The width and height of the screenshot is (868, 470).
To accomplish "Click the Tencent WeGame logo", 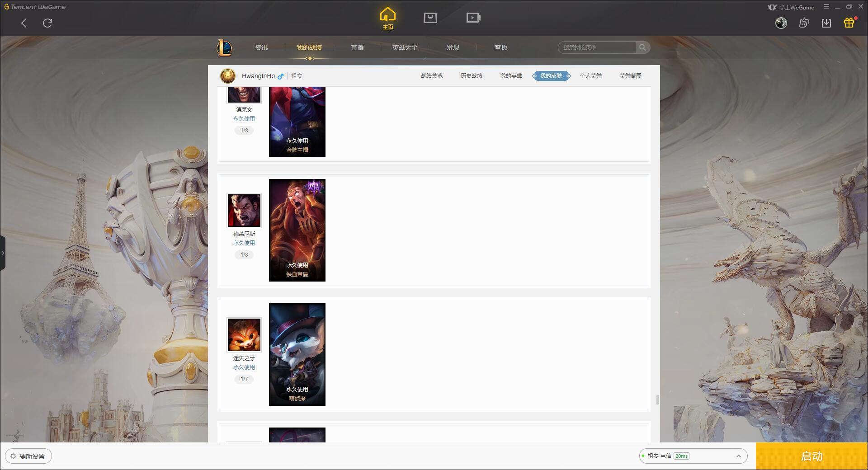I will pyautogui.click(x=35, y=7).
